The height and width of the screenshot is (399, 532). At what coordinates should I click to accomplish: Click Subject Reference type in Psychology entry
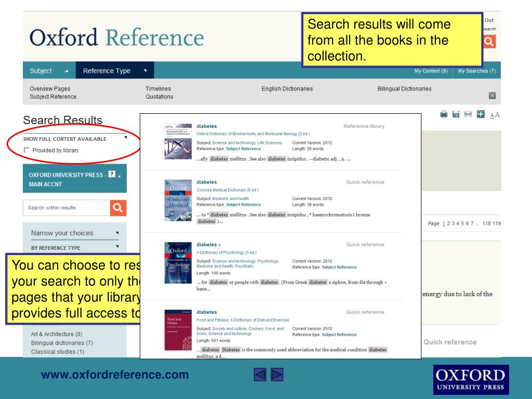coord(339,268)
